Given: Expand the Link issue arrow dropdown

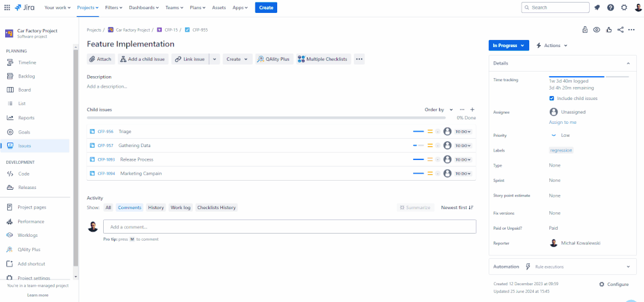Looking at the screenshot, I should pyautogui.click(x=215, y=59).
